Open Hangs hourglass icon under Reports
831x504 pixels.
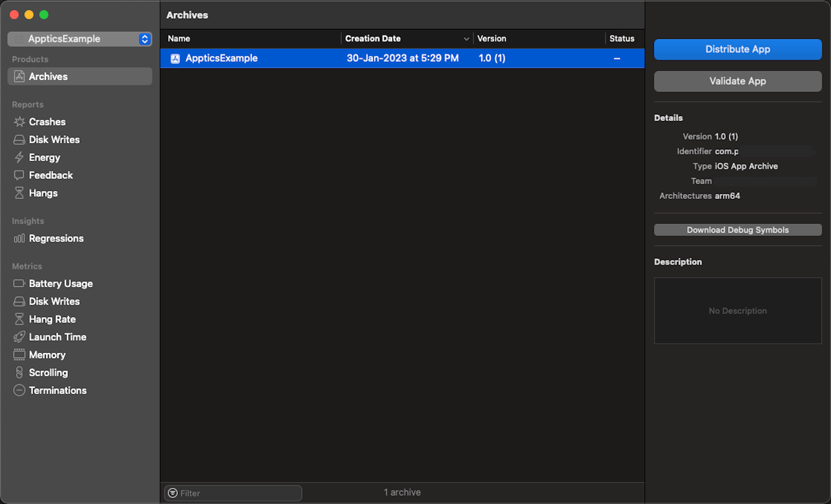tap(19, 193)
